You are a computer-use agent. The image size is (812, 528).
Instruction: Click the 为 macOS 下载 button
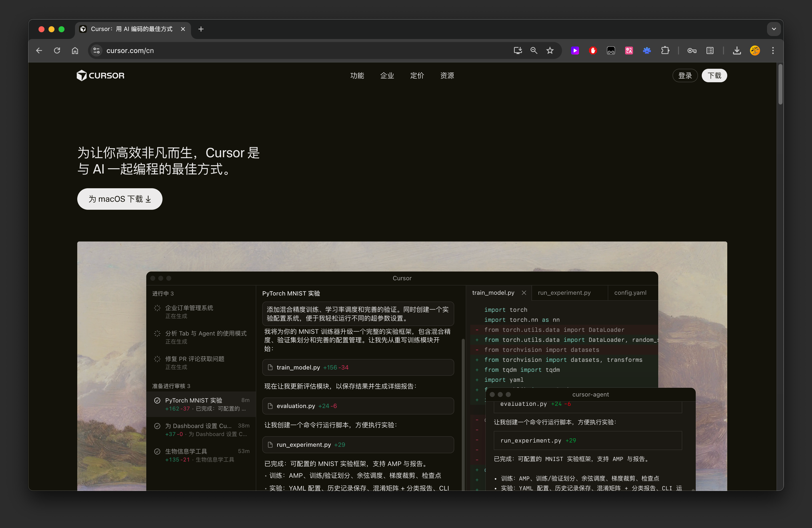pyautogui.click(x=119, y=199)
